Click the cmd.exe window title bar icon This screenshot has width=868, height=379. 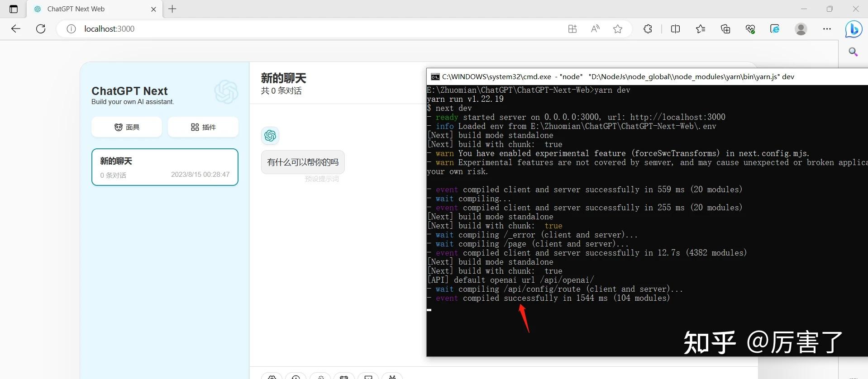point(435,77)
